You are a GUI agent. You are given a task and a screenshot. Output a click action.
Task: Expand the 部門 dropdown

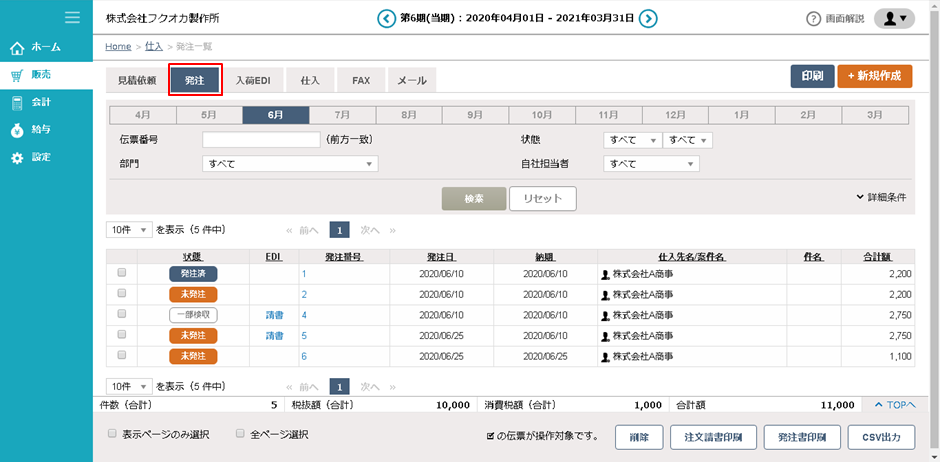(x=290, y=164)
